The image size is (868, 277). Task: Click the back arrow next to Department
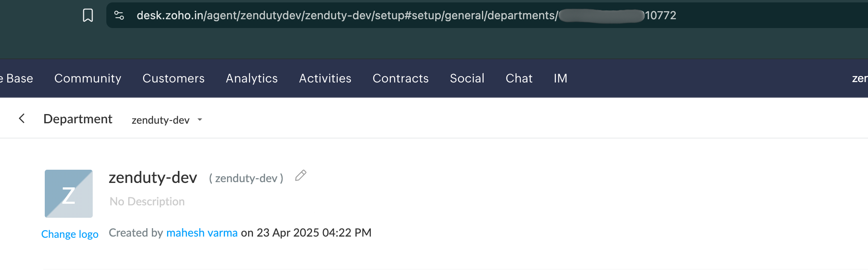tap(22, 118)
